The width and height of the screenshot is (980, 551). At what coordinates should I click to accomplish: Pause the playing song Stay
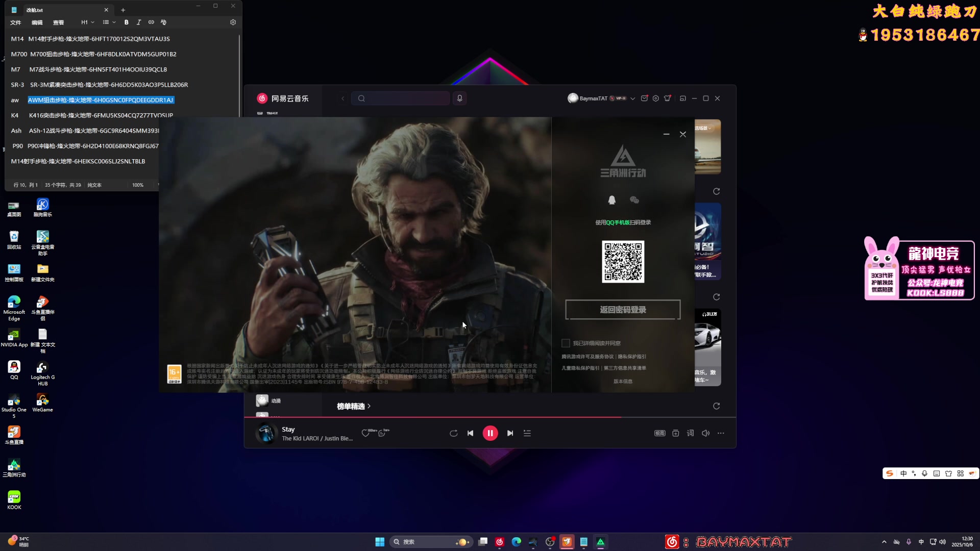coord(490,433)
